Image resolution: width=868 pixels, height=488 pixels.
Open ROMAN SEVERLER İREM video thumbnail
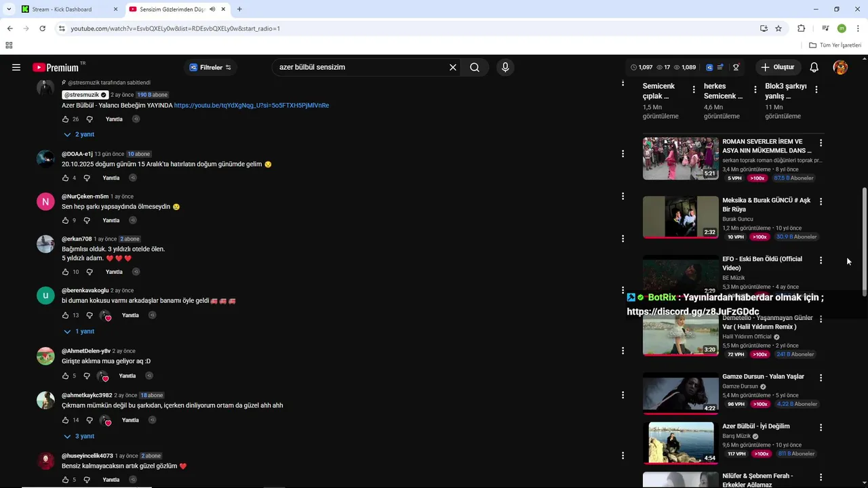681,159
